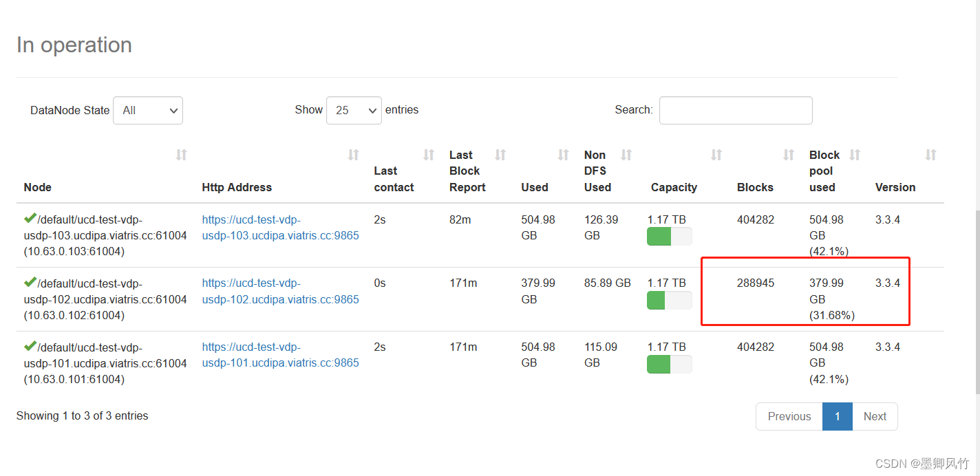The image size is (980, 476).
Task: Select In operation heading
Action: click(x=74, y=45)
